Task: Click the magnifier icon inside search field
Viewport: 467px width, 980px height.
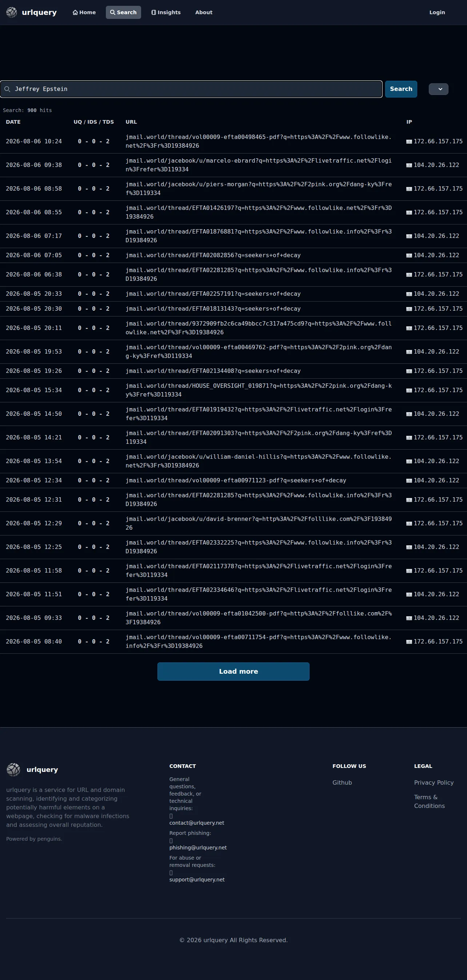Action: [7, 89]
